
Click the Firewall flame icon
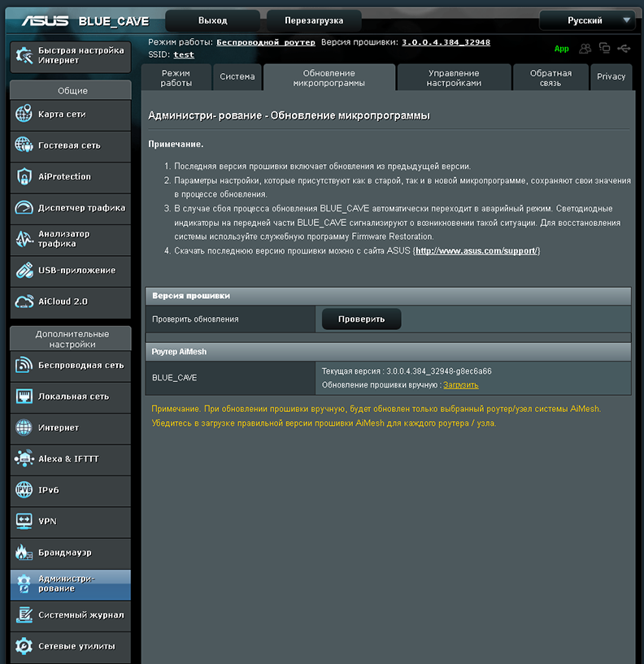(x=24, y=552)
